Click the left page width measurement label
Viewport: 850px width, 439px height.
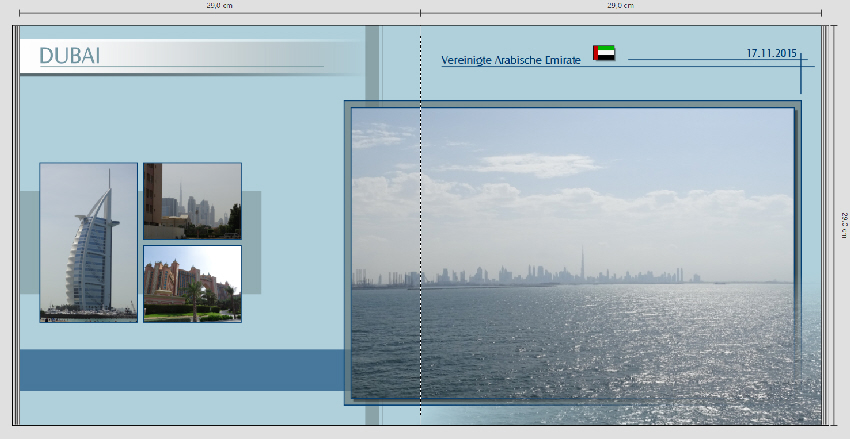tap(219, 5)
